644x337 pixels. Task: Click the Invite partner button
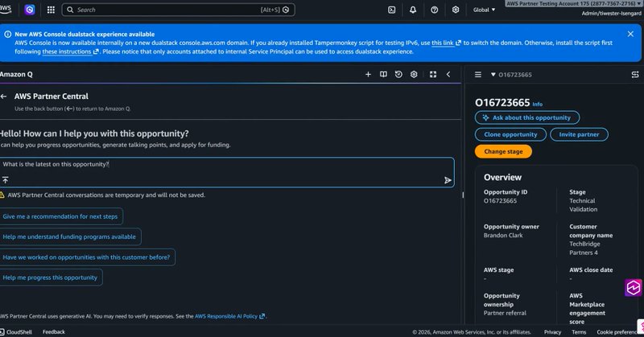pyautogui.click(x=579, y=134)
